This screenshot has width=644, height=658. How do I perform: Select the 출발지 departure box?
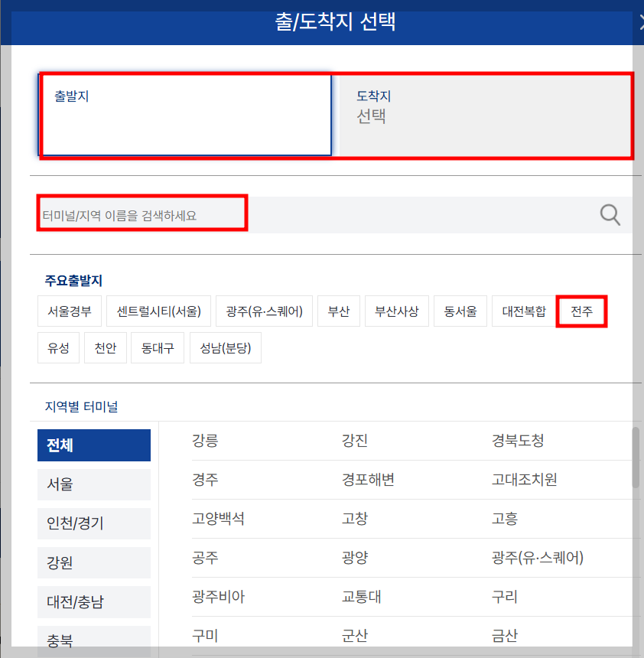coord(185,115)
